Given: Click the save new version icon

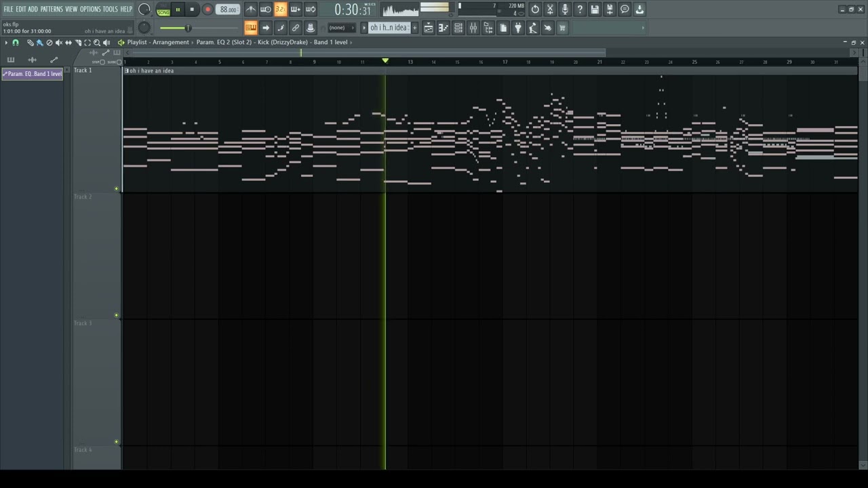Looking at the screenshot, I should click(610, 9).
